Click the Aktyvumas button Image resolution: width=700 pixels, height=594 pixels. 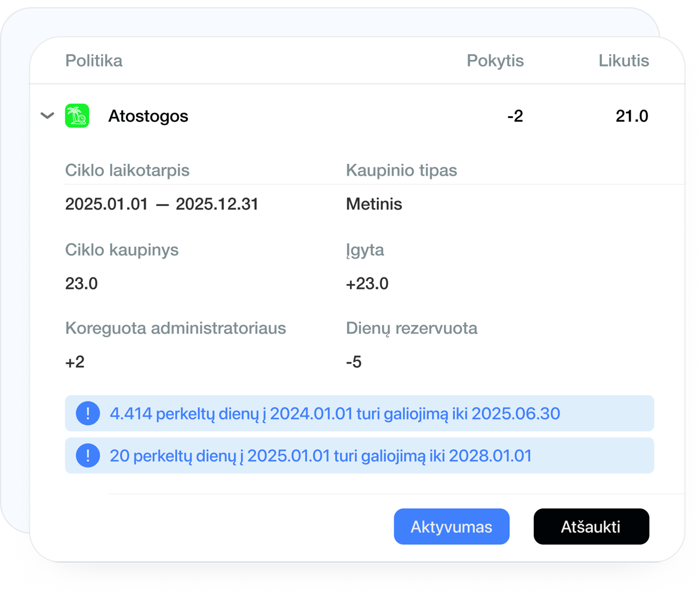point(452,526)
